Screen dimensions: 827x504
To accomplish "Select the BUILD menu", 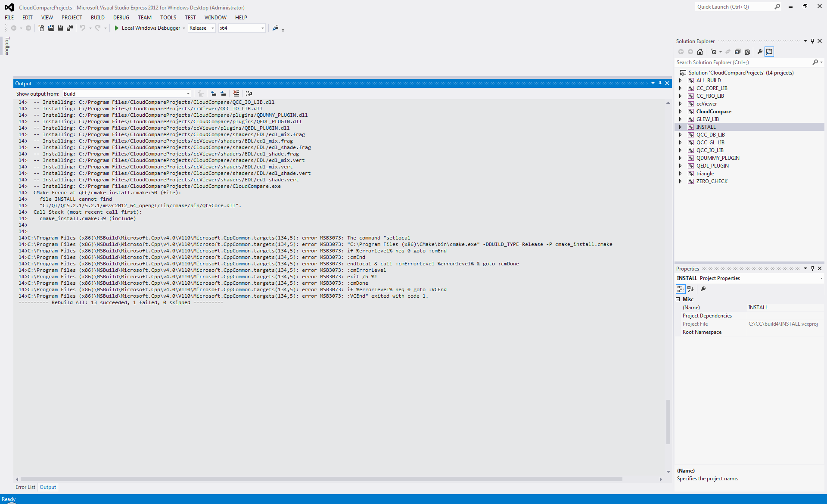I will (97, 17).
